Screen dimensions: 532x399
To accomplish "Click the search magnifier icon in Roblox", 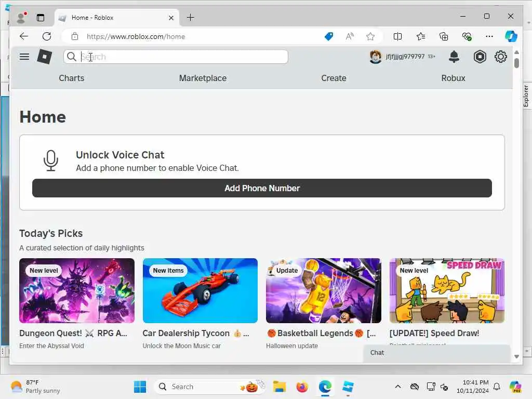I will tap(71, 57).
